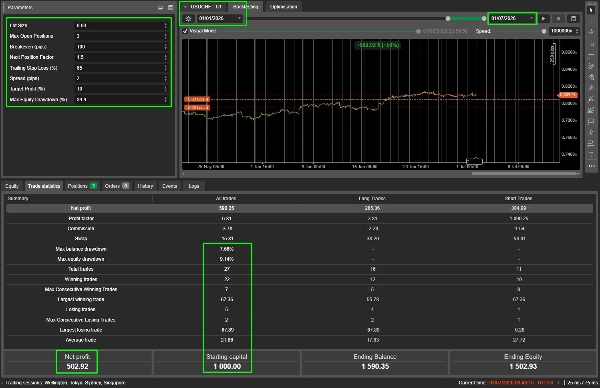Adjust Spread (pips) stepper arrows

pyautogui.click(x=165, y=78)
